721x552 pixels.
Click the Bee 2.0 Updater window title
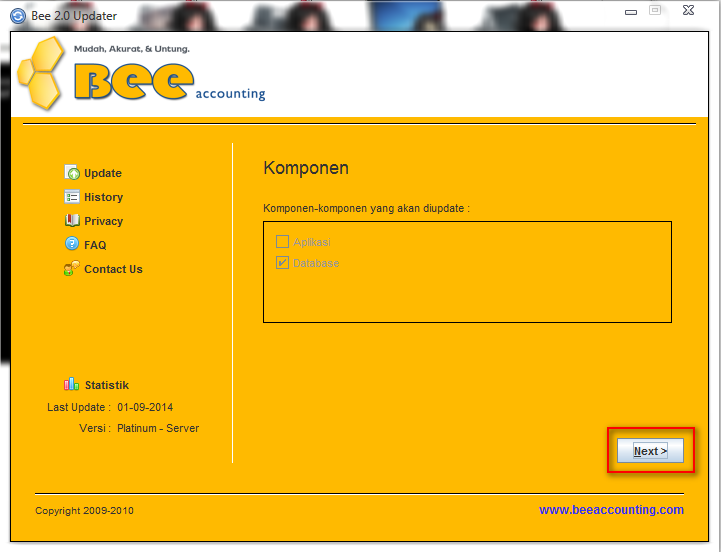click(x=74, y=16)
